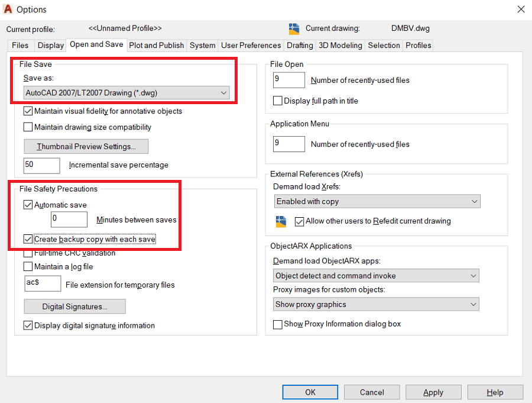The width and height of the screenshot is (532, 403).
Task: Open Proxy images for custom objects dropdown
Action: (x=376, y=304)
